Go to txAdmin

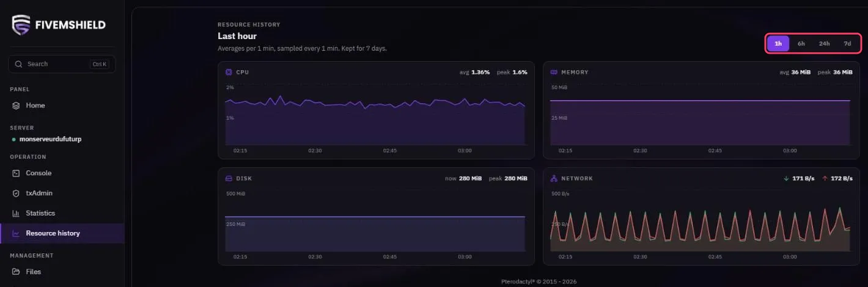coord(62,193)
